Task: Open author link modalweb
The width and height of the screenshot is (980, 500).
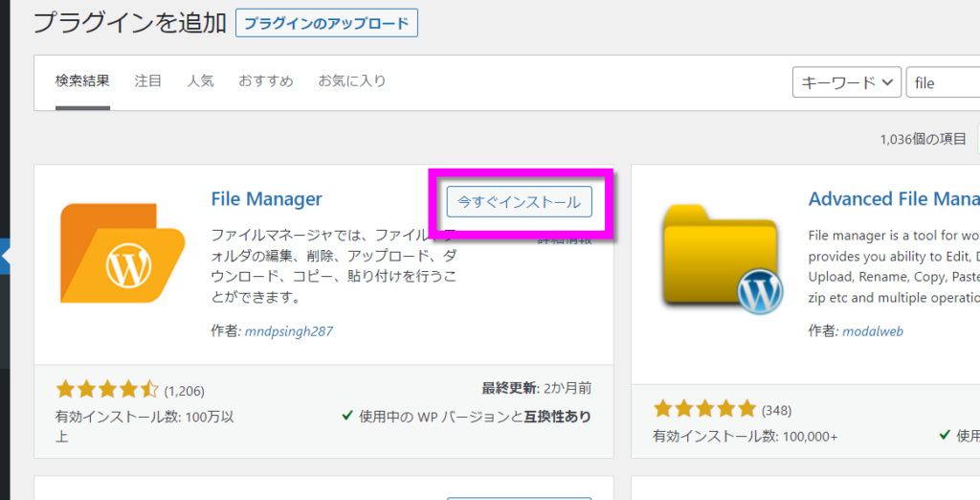Action: [873, 331]
